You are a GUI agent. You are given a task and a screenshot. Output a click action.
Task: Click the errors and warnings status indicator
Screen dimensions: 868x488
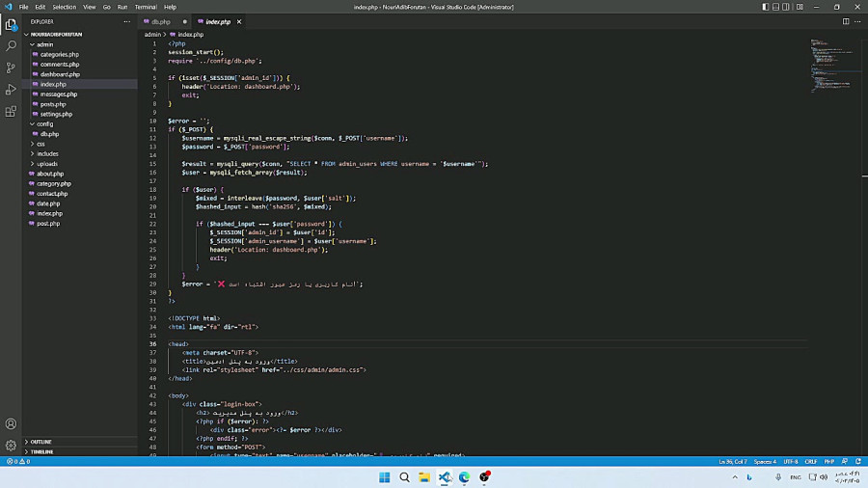18,461
